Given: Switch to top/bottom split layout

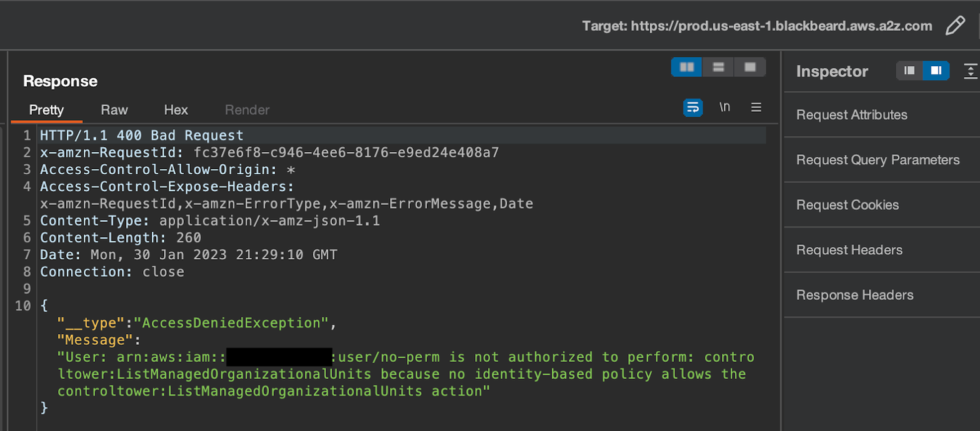Looking at the screenshot, I should click(719, 67).
